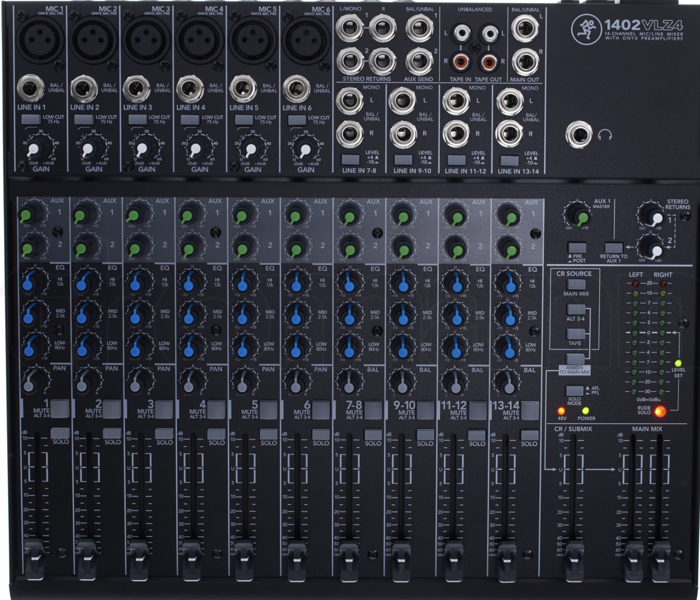Click the LEVEL SET indicator LED
Viewport: 700px width, 600px height.
coord(678,363)
